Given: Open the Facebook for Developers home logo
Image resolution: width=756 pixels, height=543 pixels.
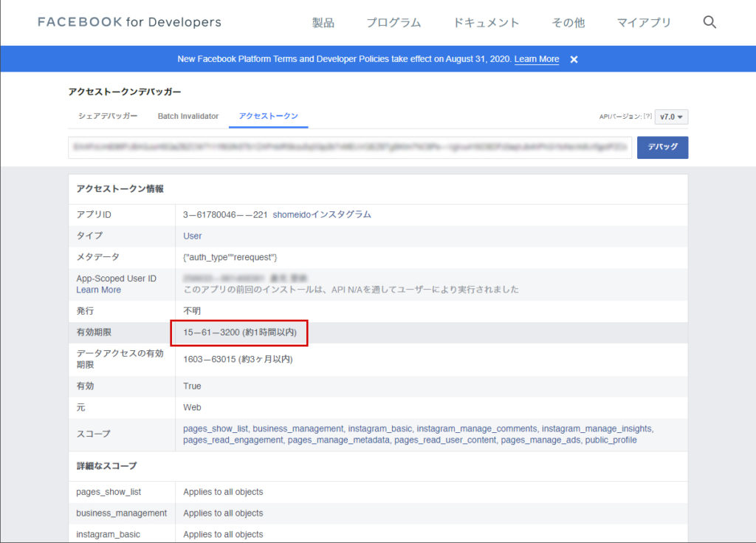Looking at the screenshot, I should [x=129, y=22].
